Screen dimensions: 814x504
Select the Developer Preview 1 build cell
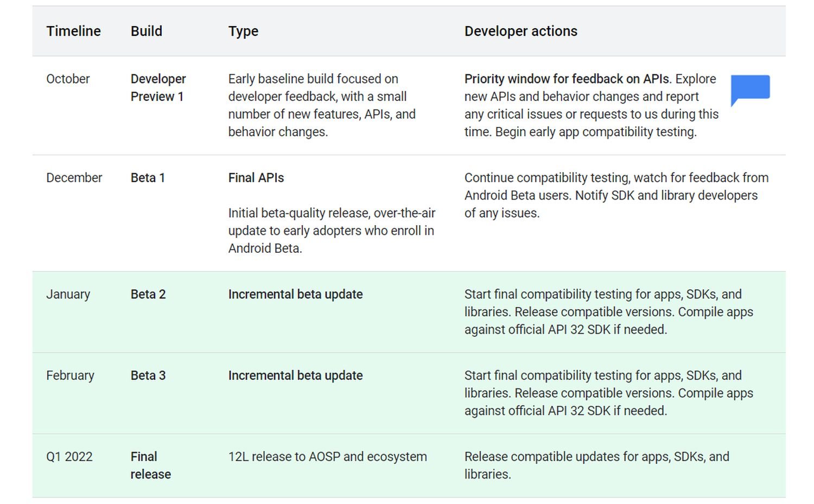pyautogui.click(x=158, y=88)
